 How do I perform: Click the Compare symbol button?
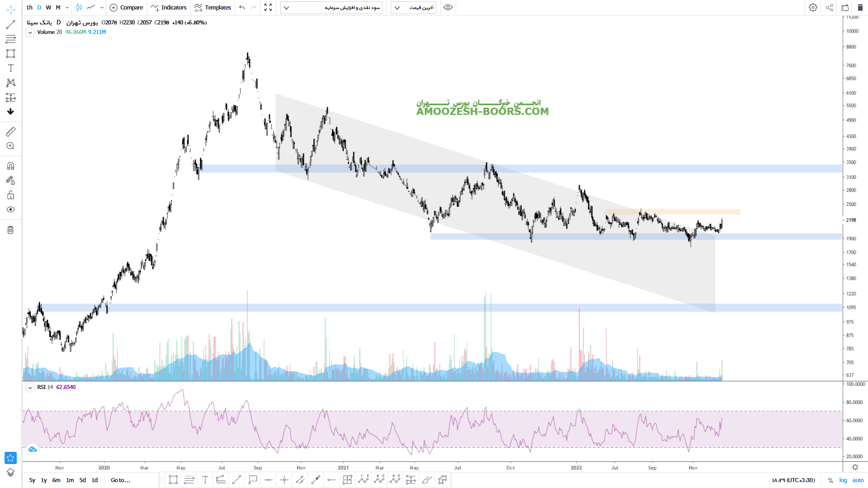tap(127, 8)
